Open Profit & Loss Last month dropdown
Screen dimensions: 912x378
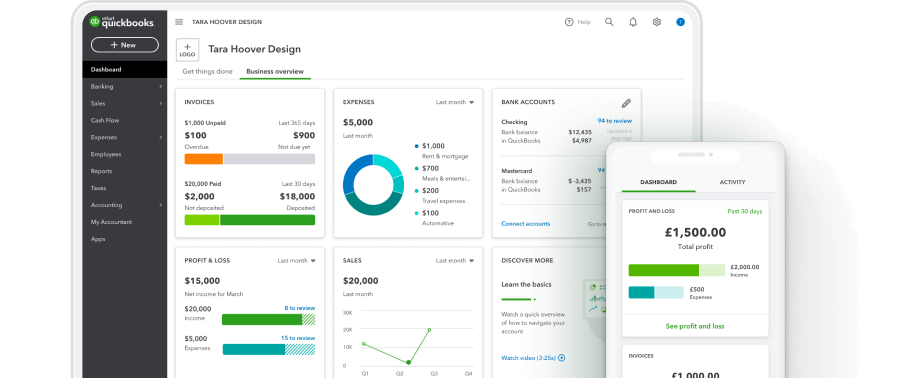(x=297, y=261)
